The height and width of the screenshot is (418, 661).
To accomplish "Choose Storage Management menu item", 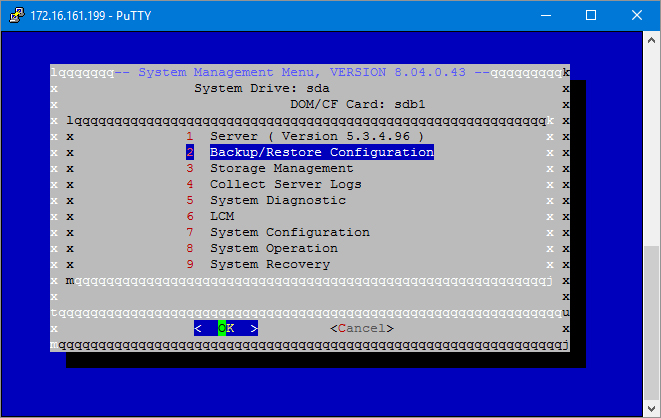I will click(281, 168).
